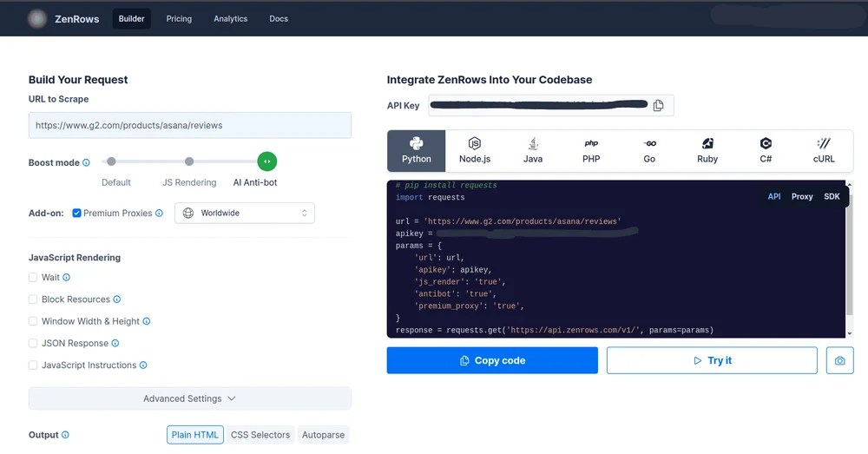The image size is (868, 454).
Task: Select API mode in code panel
Action: [x=774, y=196]
